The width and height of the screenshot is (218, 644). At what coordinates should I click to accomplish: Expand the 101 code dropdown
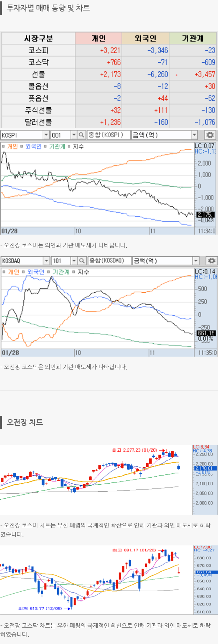[x=74, y=260]
